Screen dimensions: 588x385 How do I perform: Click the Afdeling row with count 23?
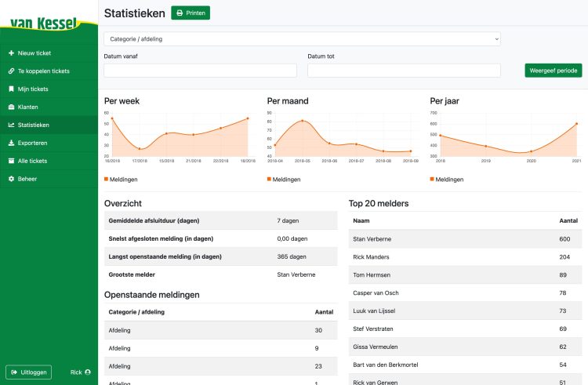221,366
